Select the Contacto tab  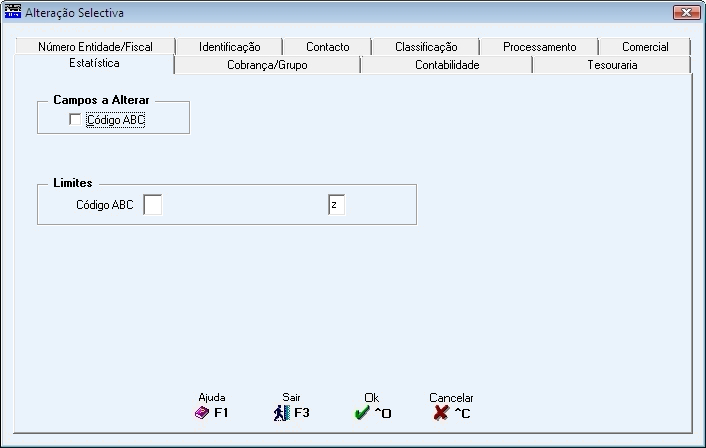pyautogui.click(x=327, y=47)
